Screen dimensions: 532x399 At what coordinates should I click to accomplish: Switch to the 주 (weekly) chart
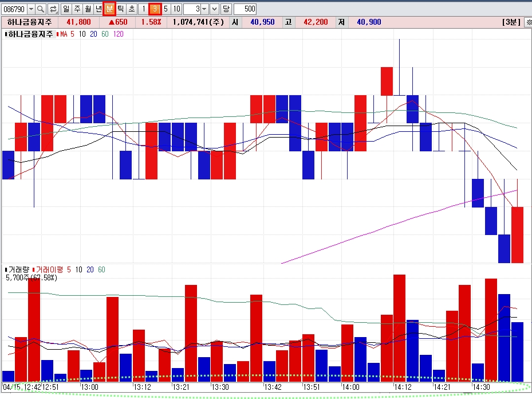pos(77,9)
